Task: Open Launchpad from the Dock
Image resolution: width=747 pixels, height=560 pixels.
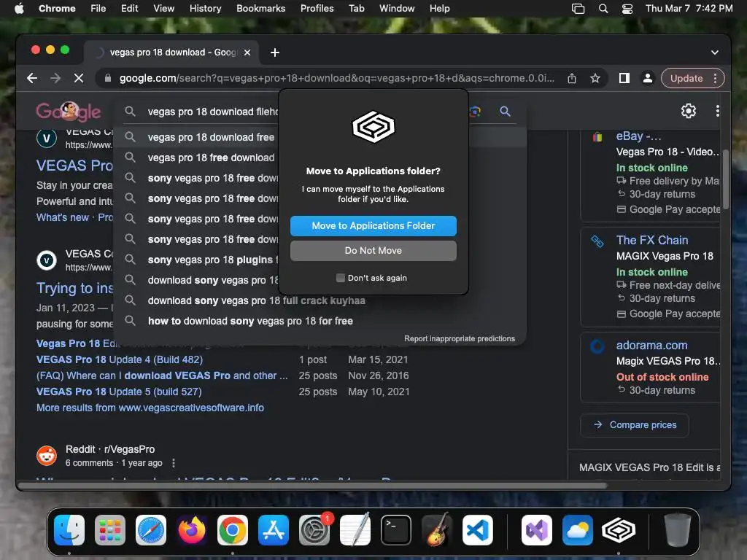Action: pos(110,530)
